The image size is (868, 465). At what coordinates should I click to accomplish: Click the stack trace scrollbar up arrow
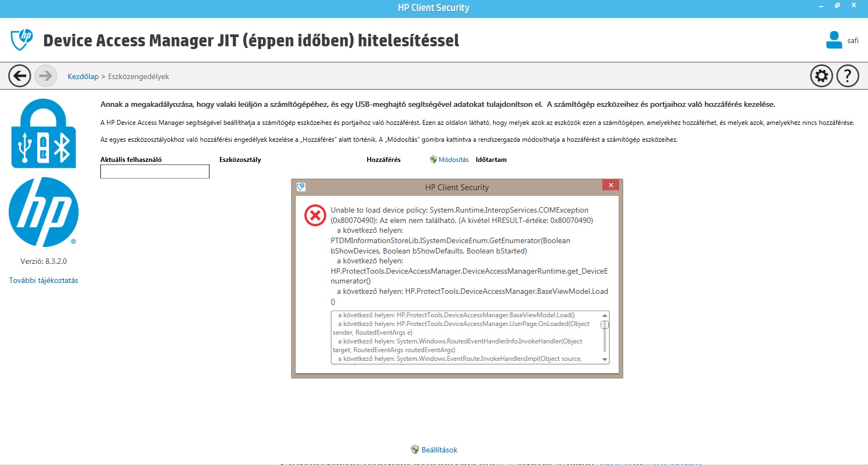tap(604, 316)
